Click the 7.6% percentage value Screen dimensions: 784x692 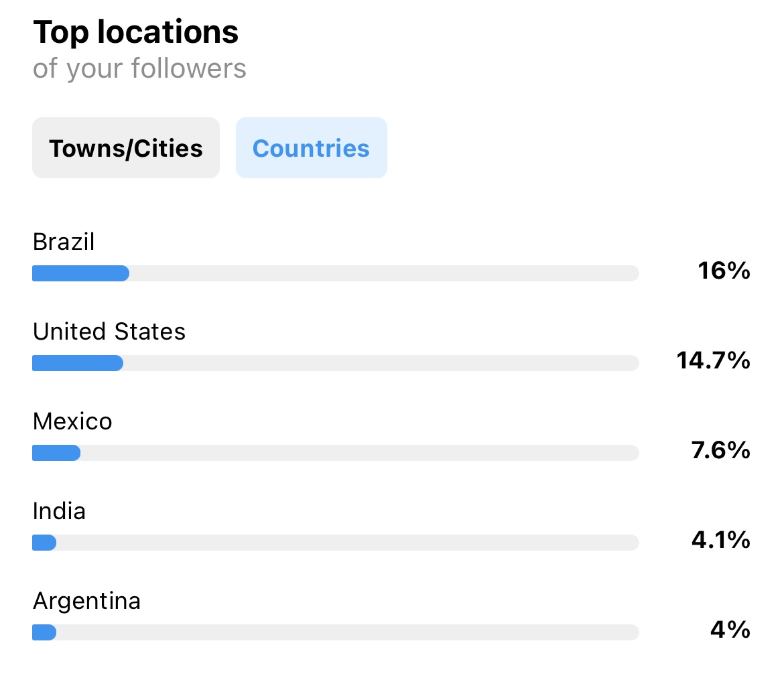(721, 450)
